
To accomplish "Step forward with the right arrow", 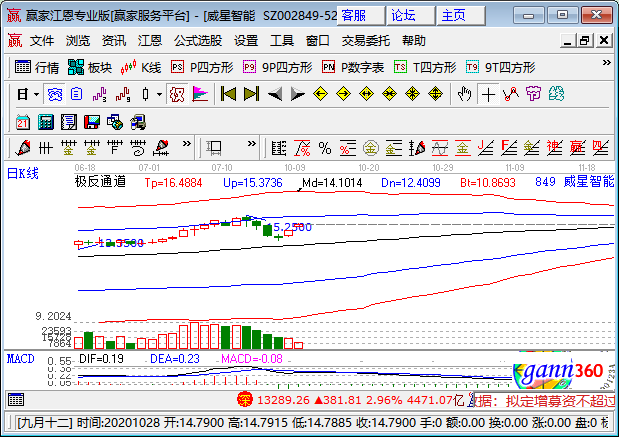I will (x=297, y=94).
